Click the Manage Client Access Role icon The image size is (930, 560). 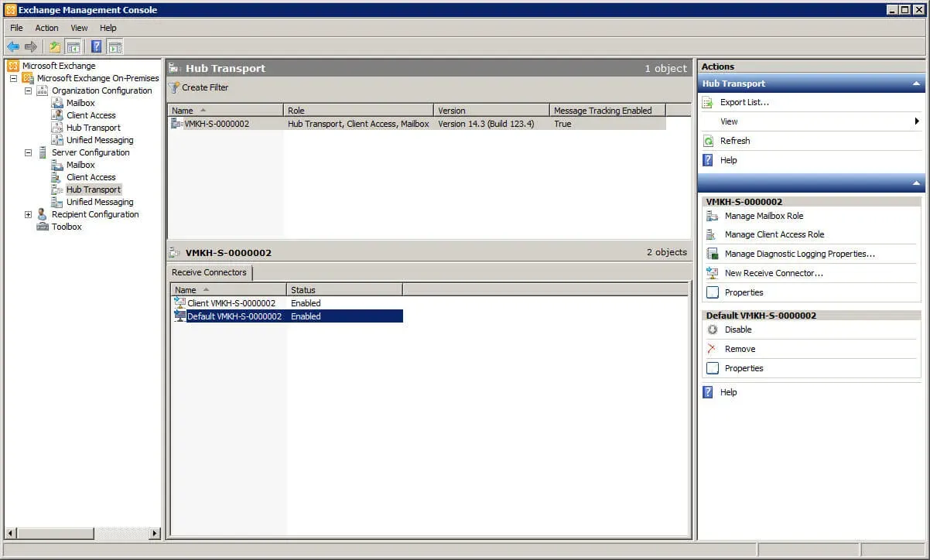tap(713, 234)
